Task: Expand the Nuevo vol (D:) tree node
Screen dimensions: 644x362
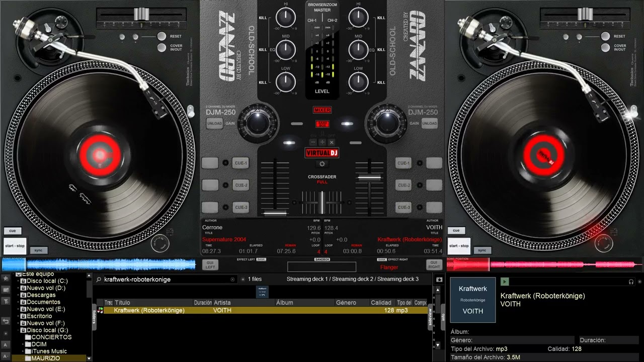Action: coord(19,288)
